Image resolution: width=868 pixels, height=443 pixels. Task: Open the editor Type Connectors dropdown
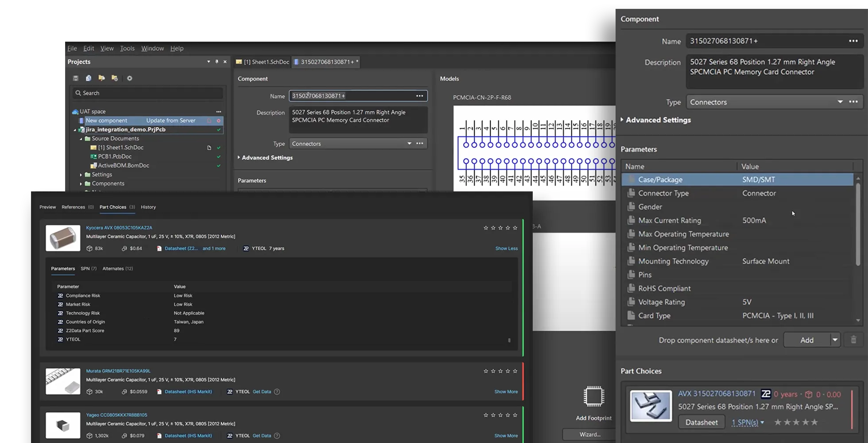(x=409, y=144)
